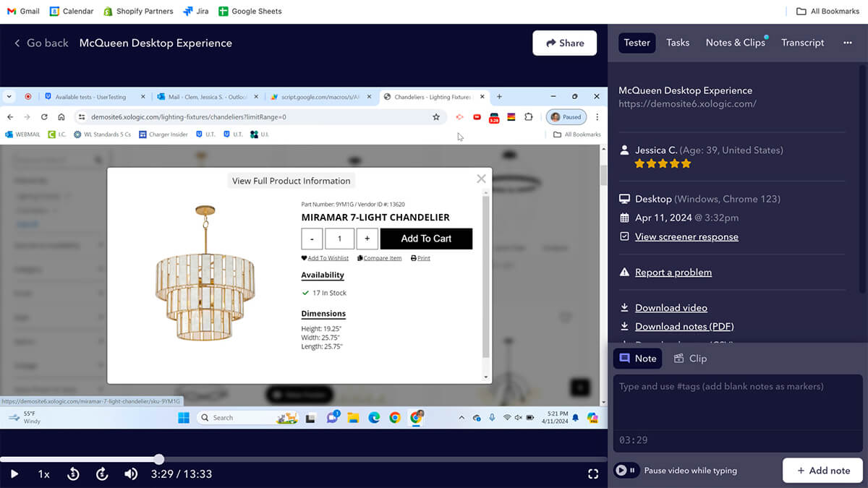Focus the note text input field

[x=739, y=402]
